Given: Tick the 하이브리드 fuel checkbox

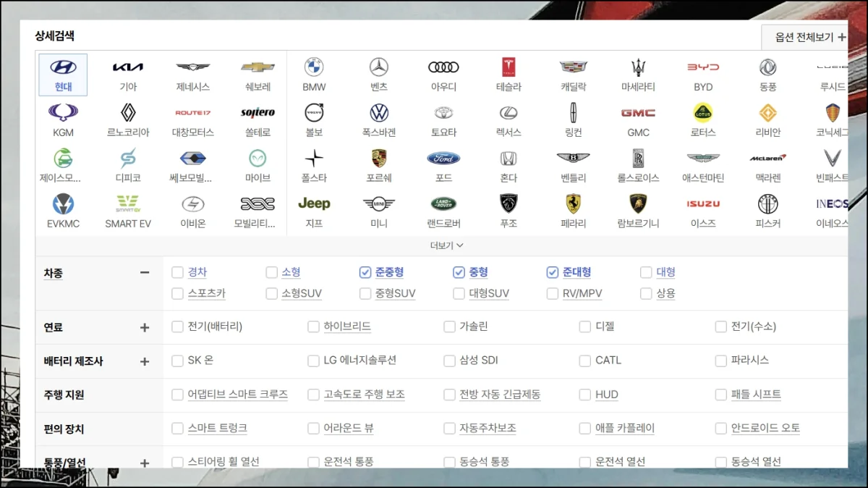Looking at the screenshot, I should 313,327.
